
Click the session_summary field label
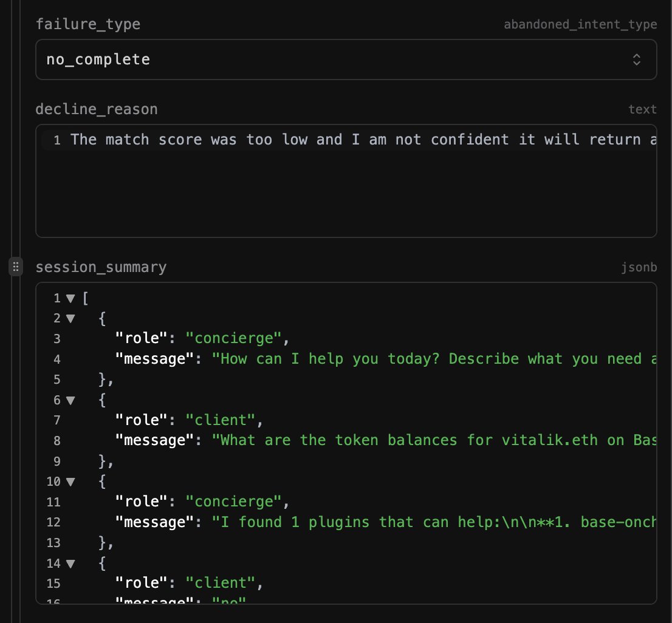click(101, 267)
